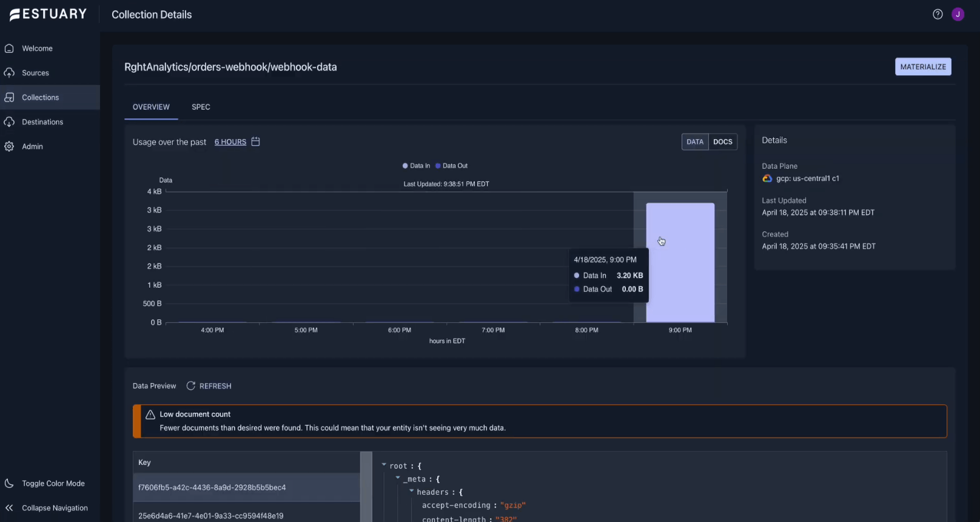Click the "gzip" accept-encoding value
Screen dimensions: 980x522
pos(513,505)
